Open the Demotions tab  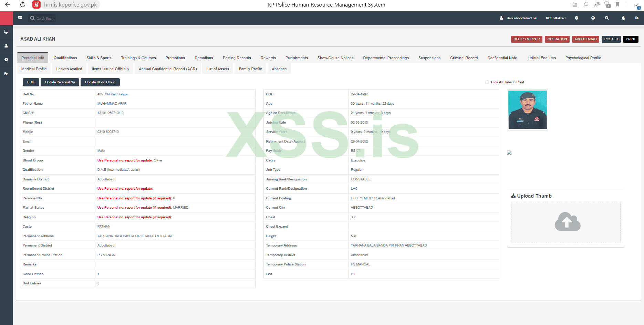(x=204, y=58)
